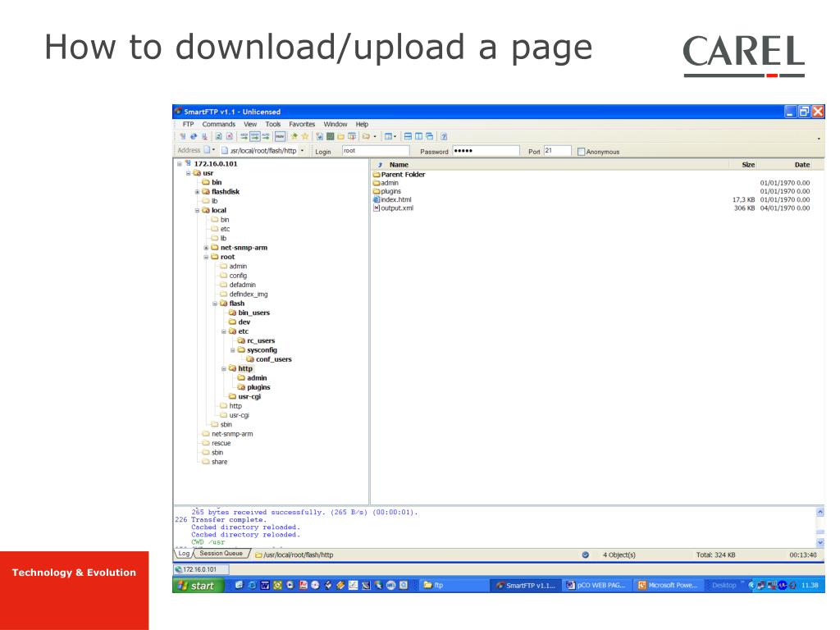
Task: Click the raw command toolbar icon
Action: tap(281, 137)
